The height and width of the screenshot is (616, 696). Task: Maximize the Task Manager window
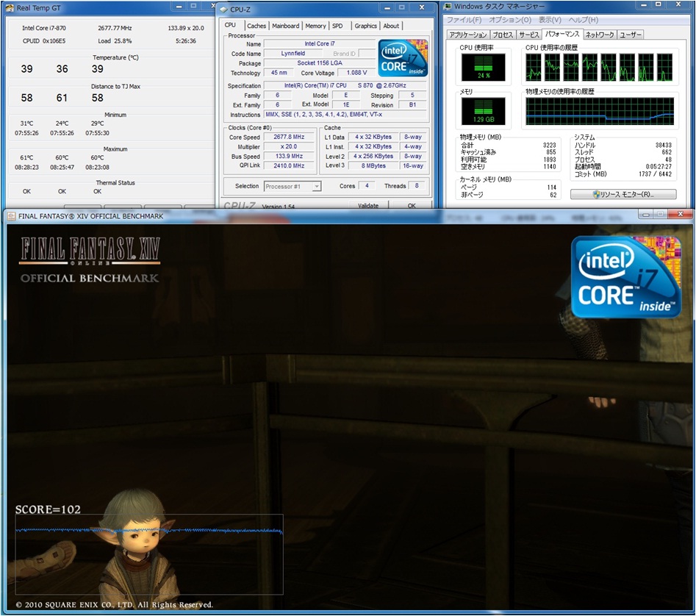point(659,4)
